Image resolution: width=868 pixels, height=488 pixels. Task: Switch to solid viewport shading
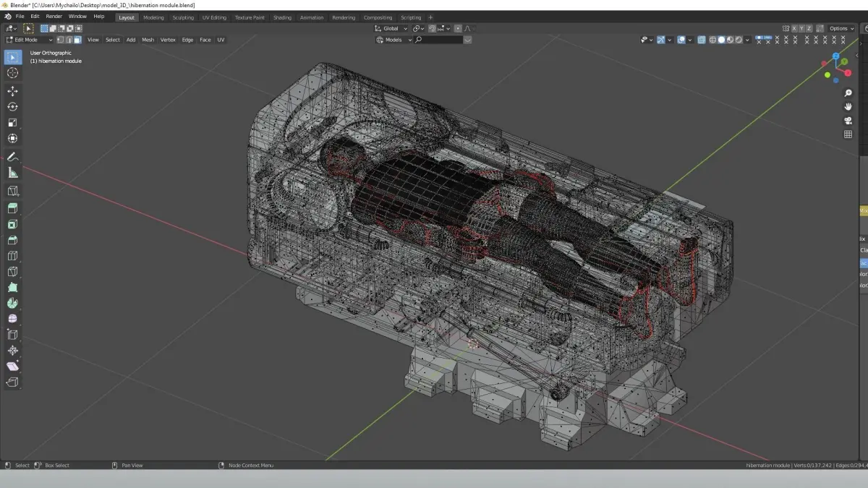click(721, 40)
